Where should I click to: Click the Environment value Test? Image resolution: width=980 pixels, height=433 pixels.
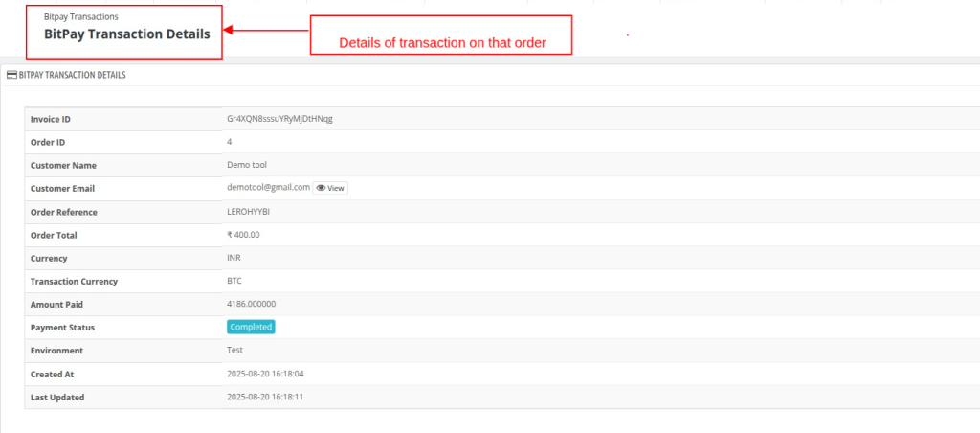point(235,350)
